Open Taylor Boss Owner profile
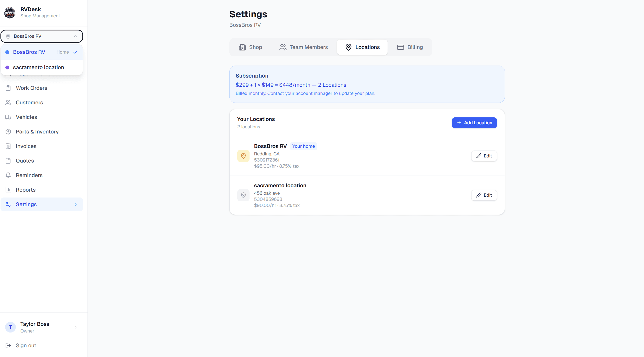 point(42,327)
